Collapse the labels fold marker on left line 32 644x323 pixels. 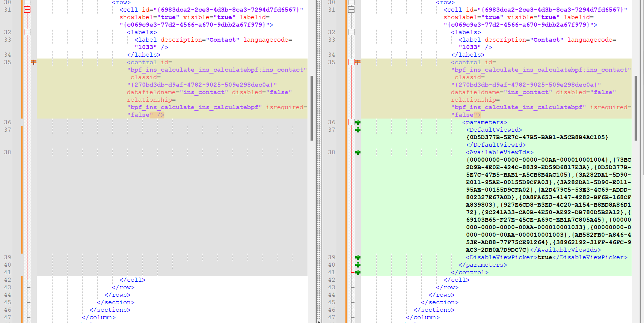[x=27, y=32]
